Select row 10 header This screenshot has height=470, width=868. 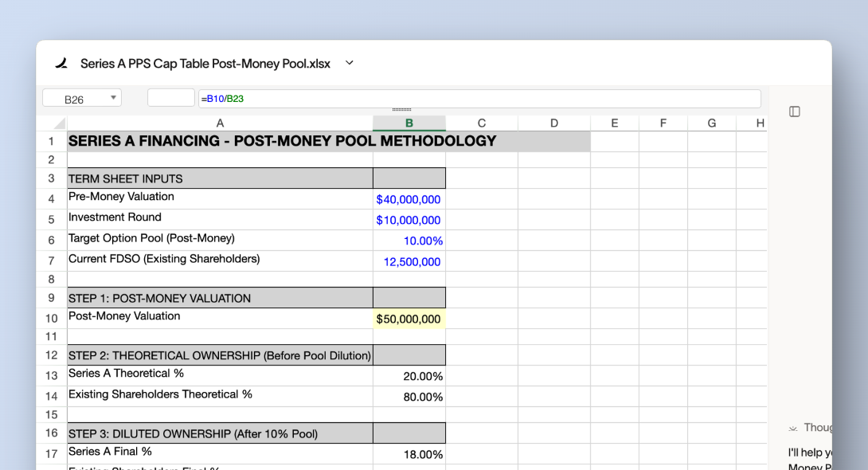click(52, 319)
